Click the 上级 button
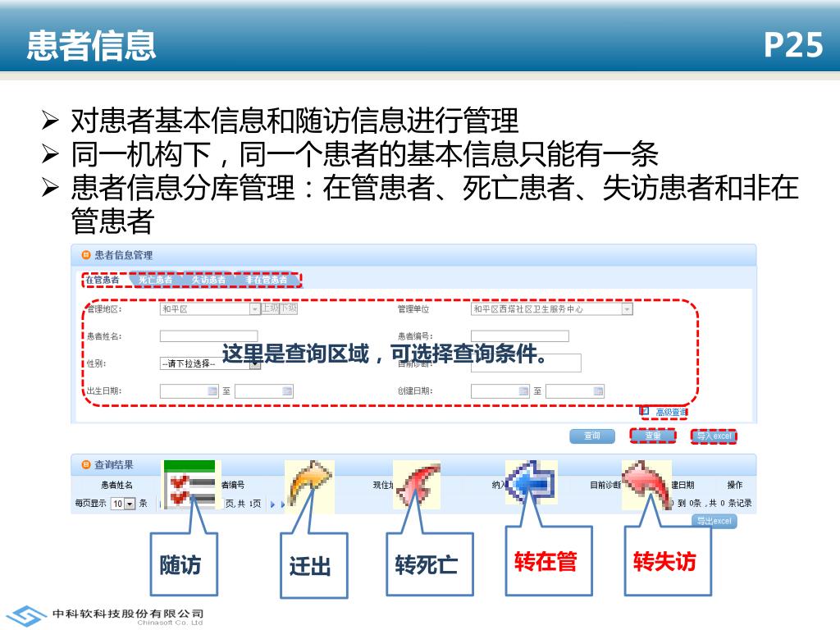This screenshot has height=630, width=840. point(271,308)
